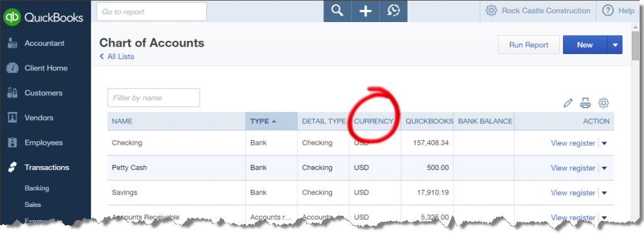Click the Help question mark icon
The image size is (644, 234).
(x=608, y=11)
